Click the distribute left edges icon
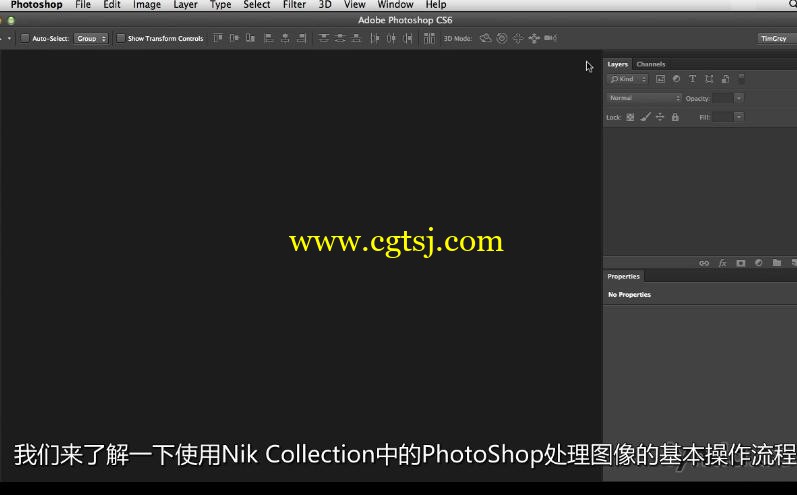 point(375,38)
